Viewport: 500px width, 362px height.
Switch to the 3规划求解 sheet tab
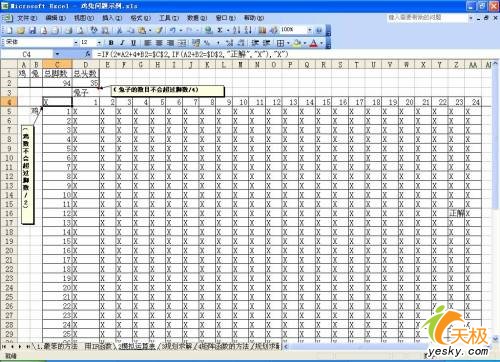[177, 346]
